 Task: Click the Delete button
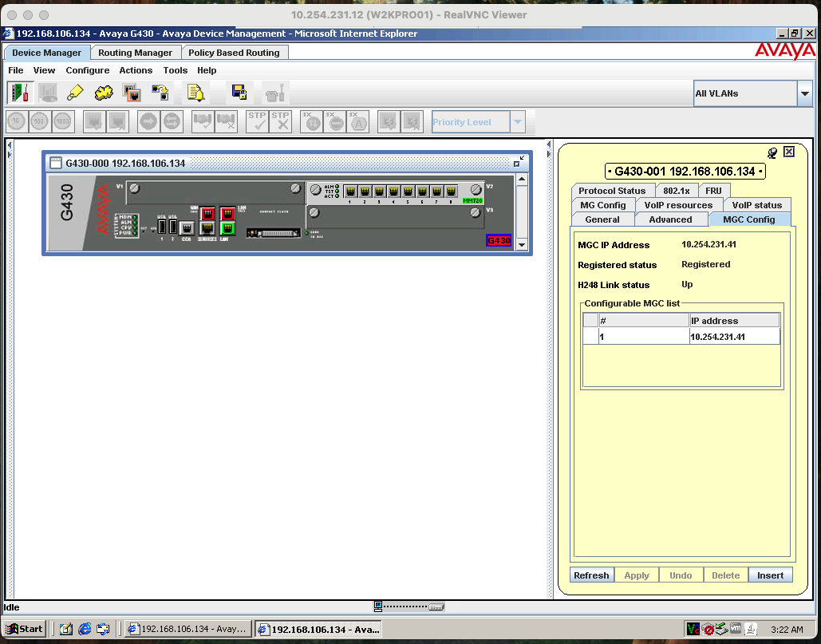(x=726, y=575)
